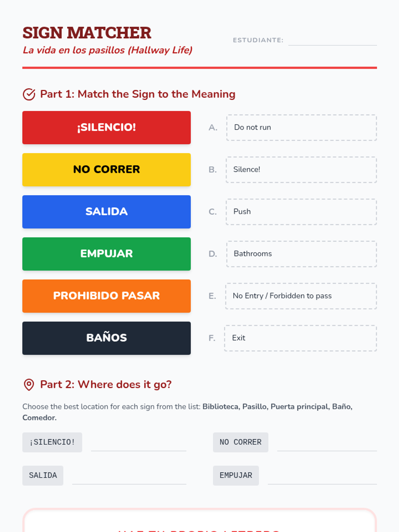The width and height of the screenshot is (399, 532).
Task: Select the orange PROHIBIDO PASAR sign
Action: coord(106,296)
